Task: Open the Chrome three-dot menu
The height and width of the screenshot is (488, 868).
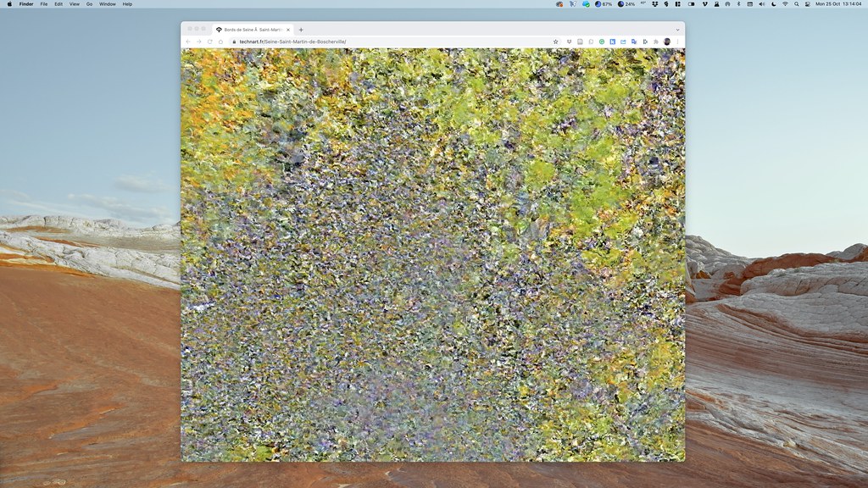Action: [x=677, y=42]
